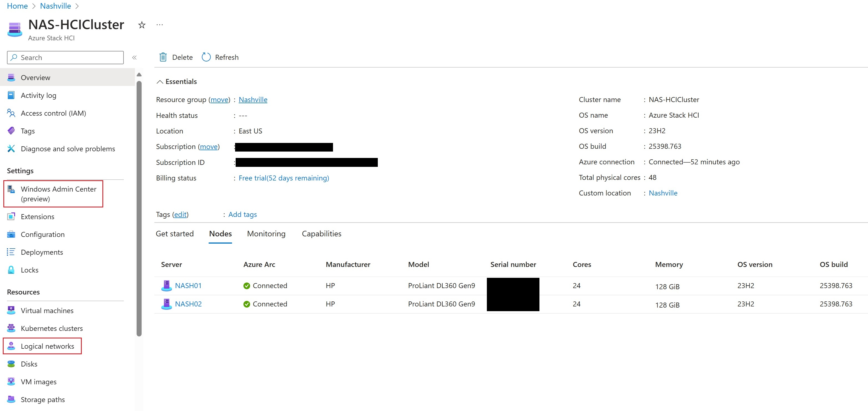868x411 pixels.
Task: Click the Locks padlock icon
Action: (x=11, y=270)
